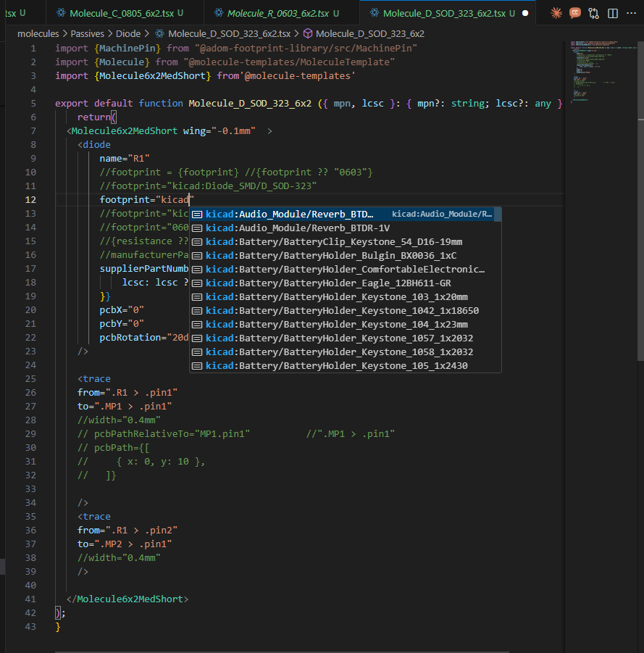Click line number 25 in the gutter
Image resolution: width=644 pixels, height=653 pixels.
(x=30, y=379)
